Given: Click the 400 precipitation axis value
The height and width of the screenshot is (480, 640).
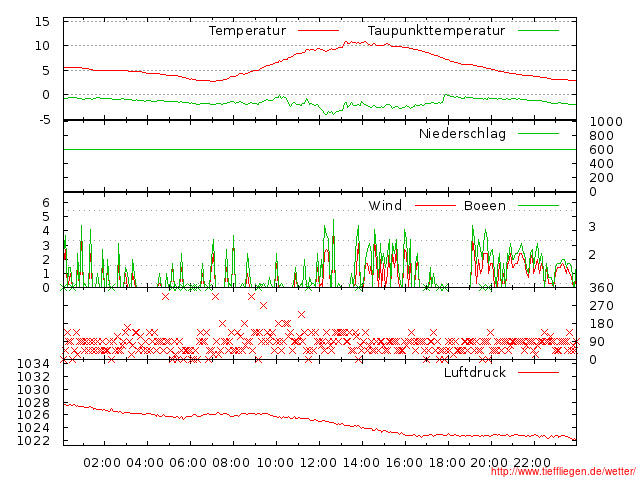Looking at the screenshot, I should coord(602,164).
